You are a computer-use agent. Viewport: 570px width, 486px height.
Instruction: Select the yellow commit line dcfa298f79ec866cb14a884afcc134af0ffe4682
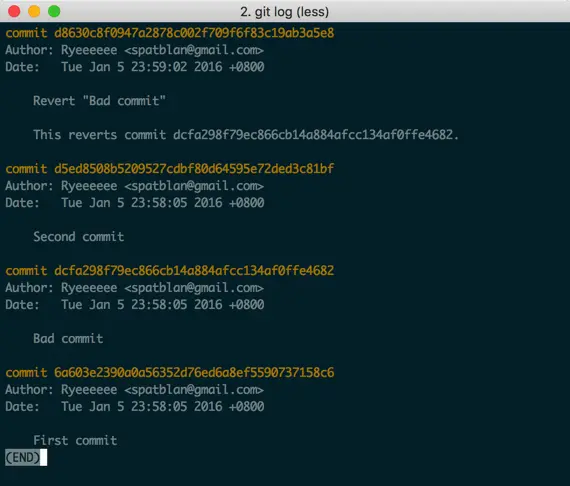click(x=170, y=271)
